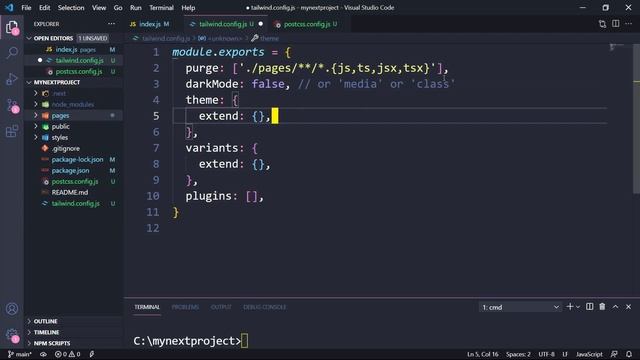640x360 pixels.
Task: Expand the NPM Scripts section
Action: (x=29, y=343)
